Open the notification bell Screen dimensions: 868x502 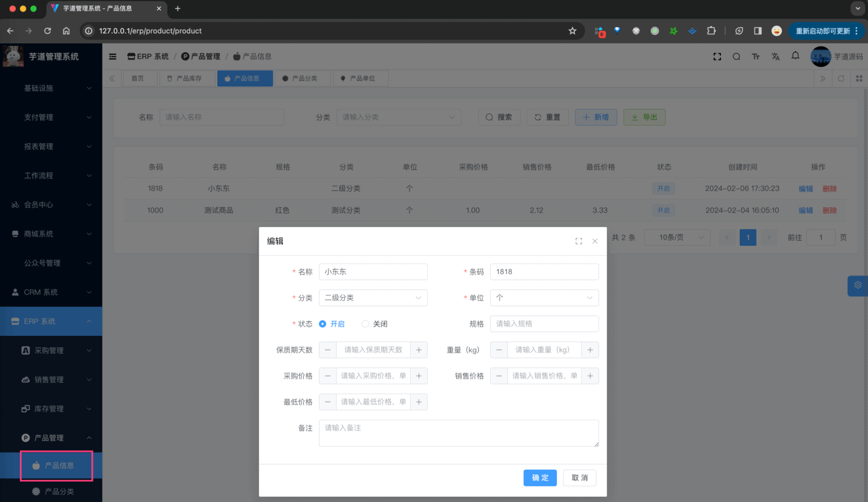point(796,56)
